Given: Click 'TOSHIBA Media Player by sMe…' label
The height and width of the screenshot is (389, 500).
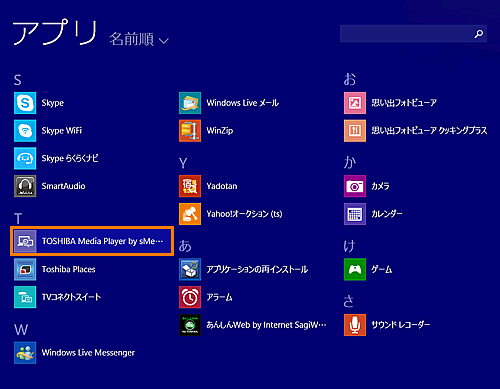Looking at the screenshot, I should tap(103, 241).
